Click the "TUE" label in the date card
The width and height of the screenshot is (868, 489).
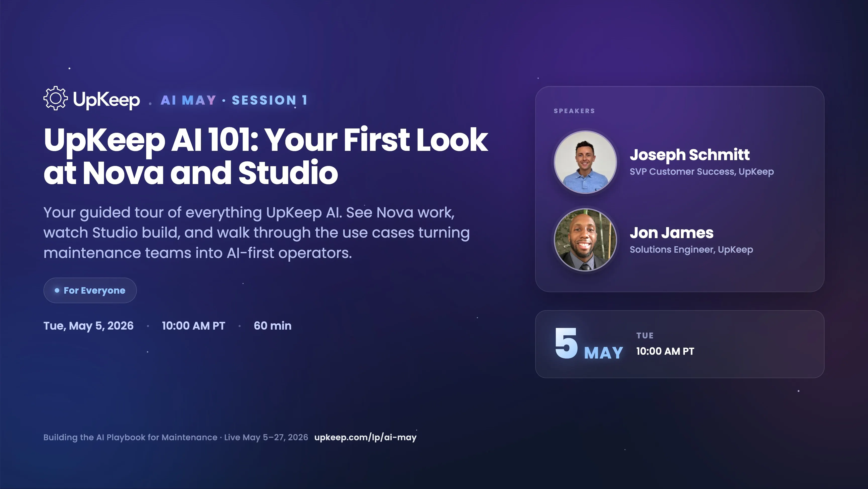pyautogui.click(x=645, y=336)
